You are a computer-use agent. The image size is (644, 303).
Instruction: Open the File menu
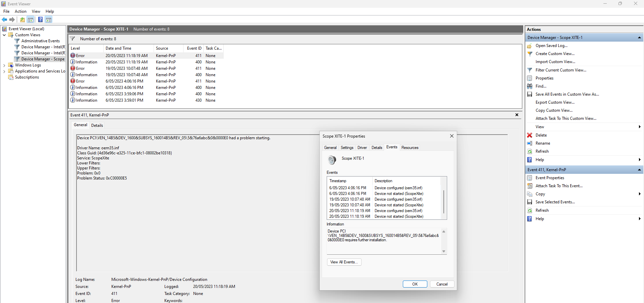click(x=6, y=11)
